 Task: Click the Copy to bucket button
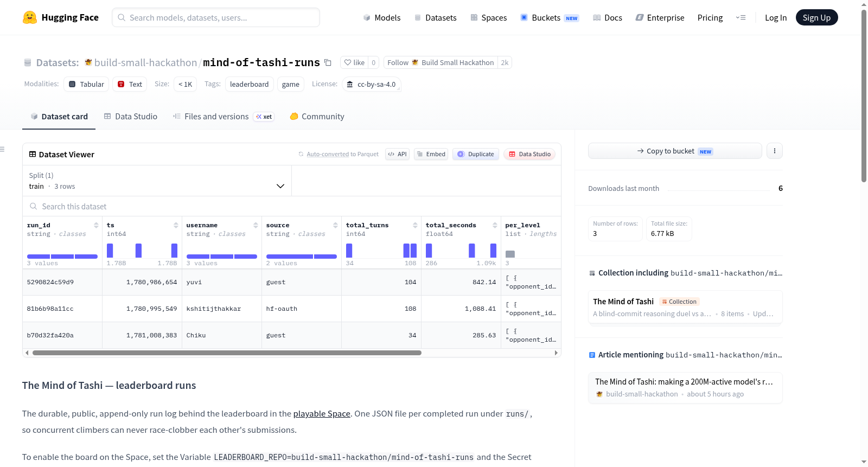(675, 151)
